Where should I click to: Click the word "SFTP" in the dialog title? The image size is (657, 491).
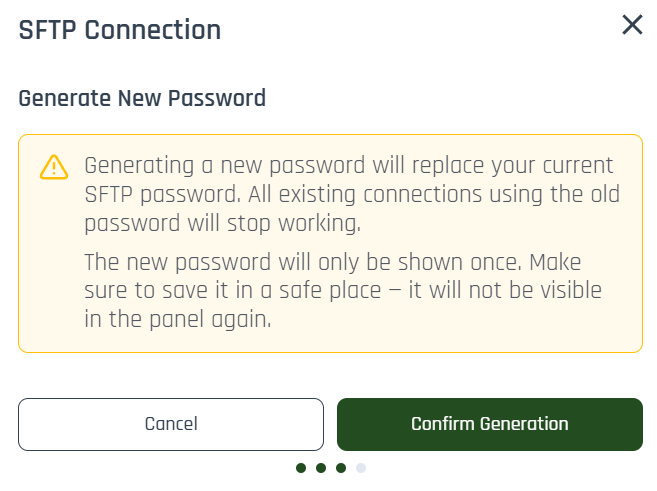point(47,29)
